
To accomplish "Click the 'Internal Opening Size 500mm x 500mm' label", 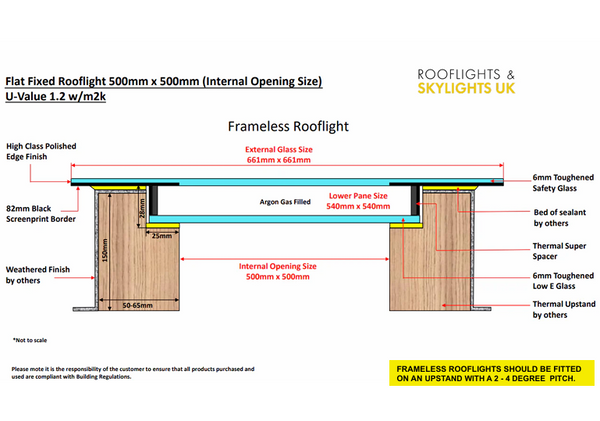I will [x=278, y=271].
